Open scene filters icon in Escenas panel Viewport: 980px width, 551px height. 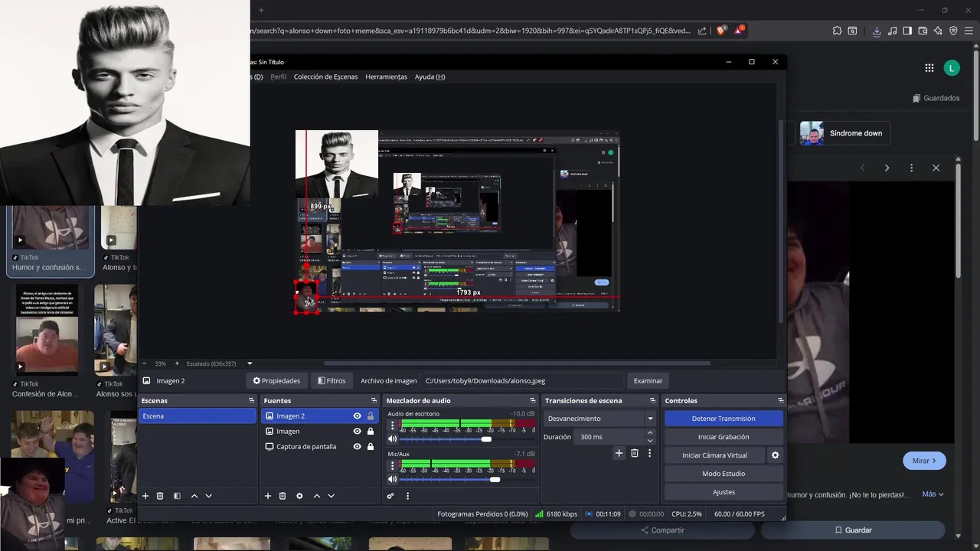(177, 496)
